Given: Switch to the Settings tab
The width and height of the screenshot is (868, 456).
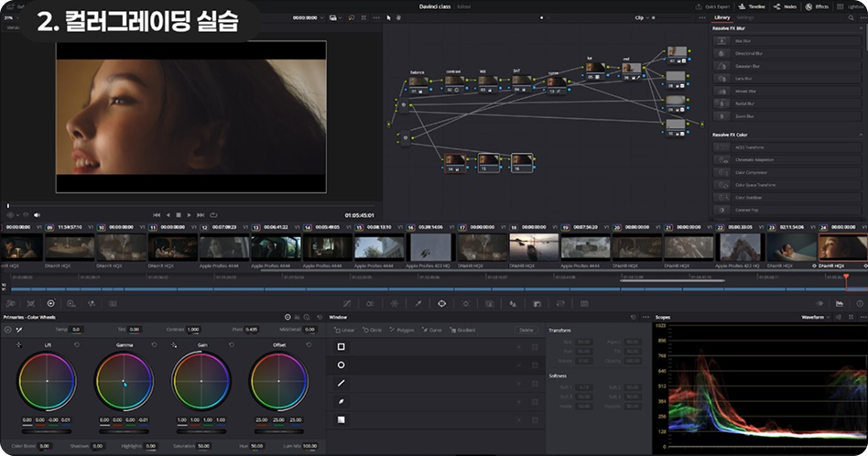Looking at the screenshot, I should (x=746, y=17).
